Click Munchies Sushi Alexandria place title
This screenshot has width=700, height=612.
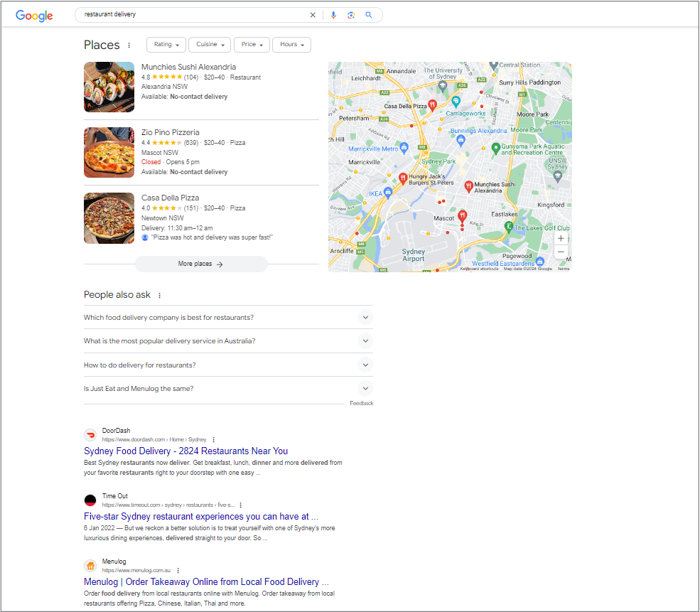point(189,67)
